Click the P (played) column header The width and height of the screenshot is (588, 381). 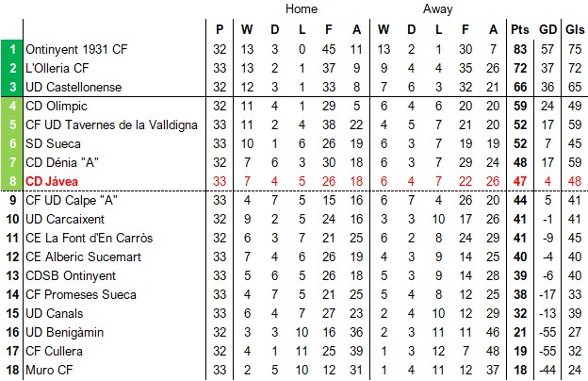[220, 28]
